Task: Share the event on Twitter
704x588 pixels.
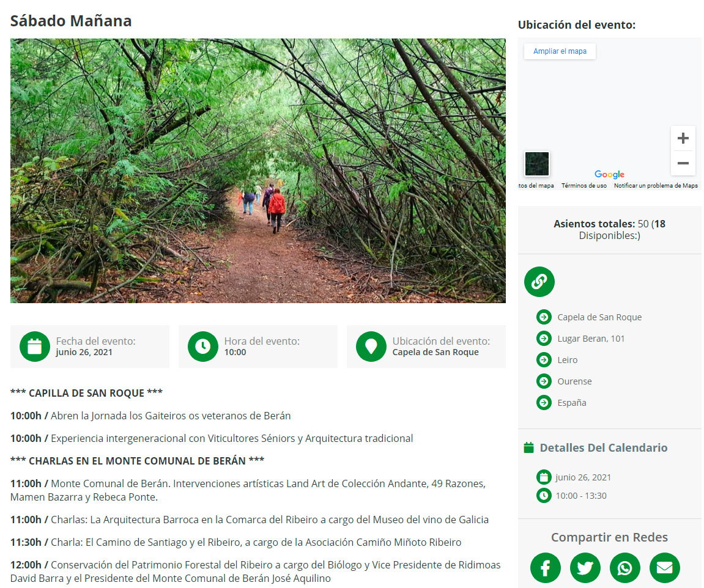Action: [585, 568]
